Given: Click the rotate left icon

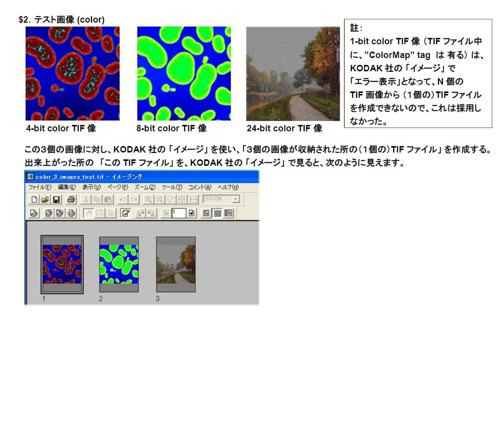Looking at the screenshot, I should 140,213.
